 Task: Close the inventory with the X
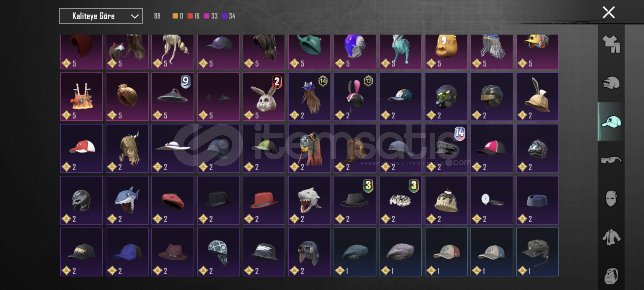tap(609, 12)
